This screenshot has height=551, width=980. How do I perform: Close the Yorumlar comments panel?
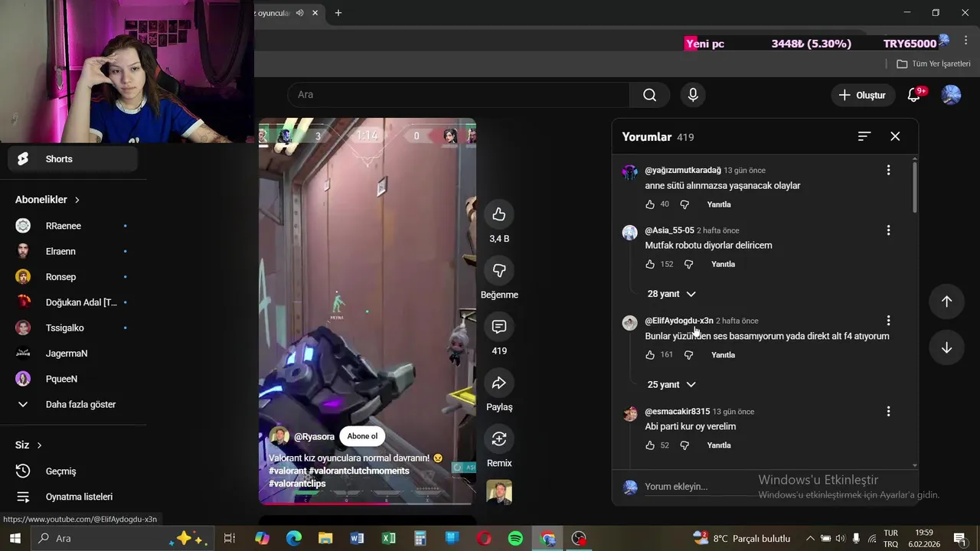(x=895, y=136)
